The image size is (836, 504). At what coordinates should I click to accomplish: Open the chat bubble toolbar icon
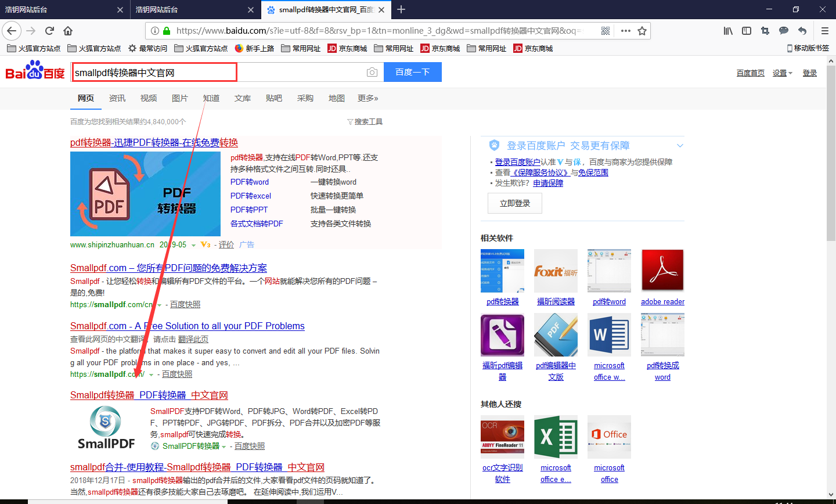click(x=784, y=31)
